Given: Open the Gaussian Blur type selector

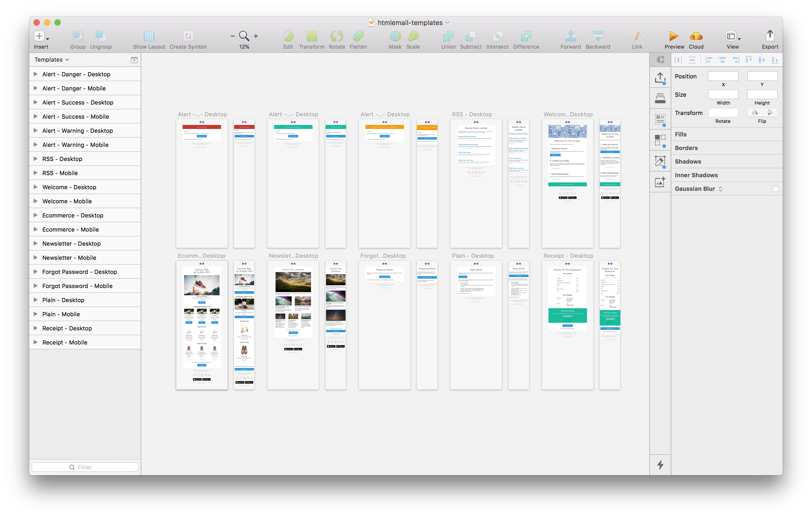Looking at the screenshot, I should [720, 189].
